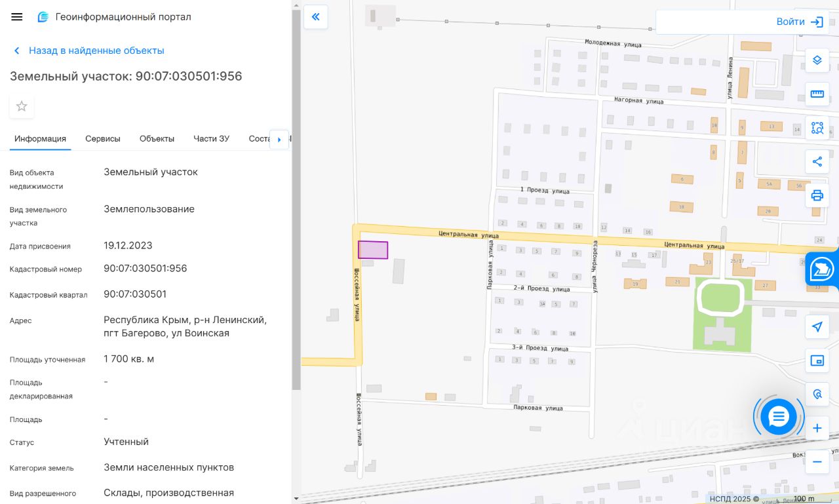Click the green park area on map
Screen dimensions: 839x504
(x=722, y=315)
